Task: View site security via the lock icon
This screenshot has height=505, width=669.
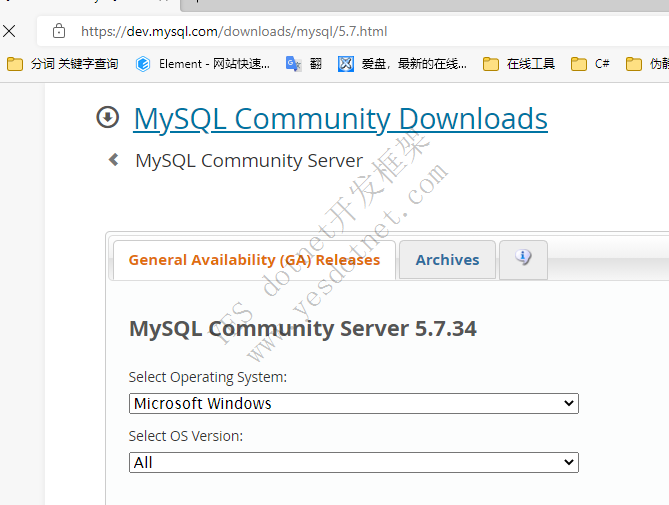Action: pos(59,31)
